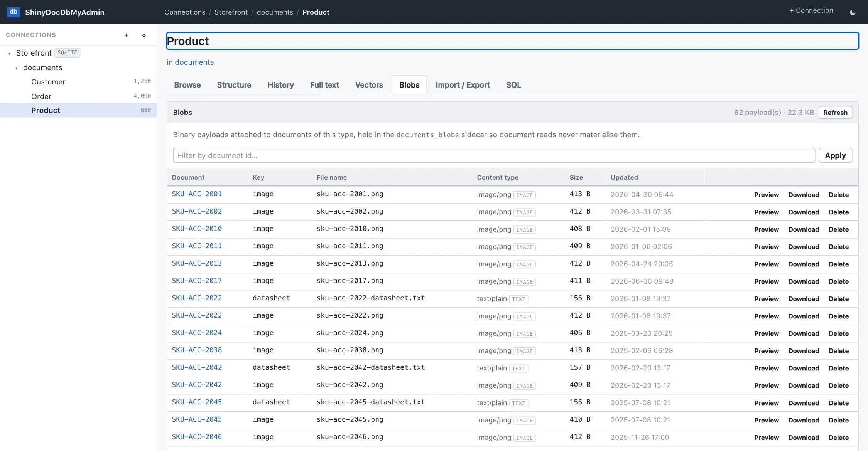Open document SKU-ACC-2013
This screenshot has width=868, height=451.
click(197, 263)
